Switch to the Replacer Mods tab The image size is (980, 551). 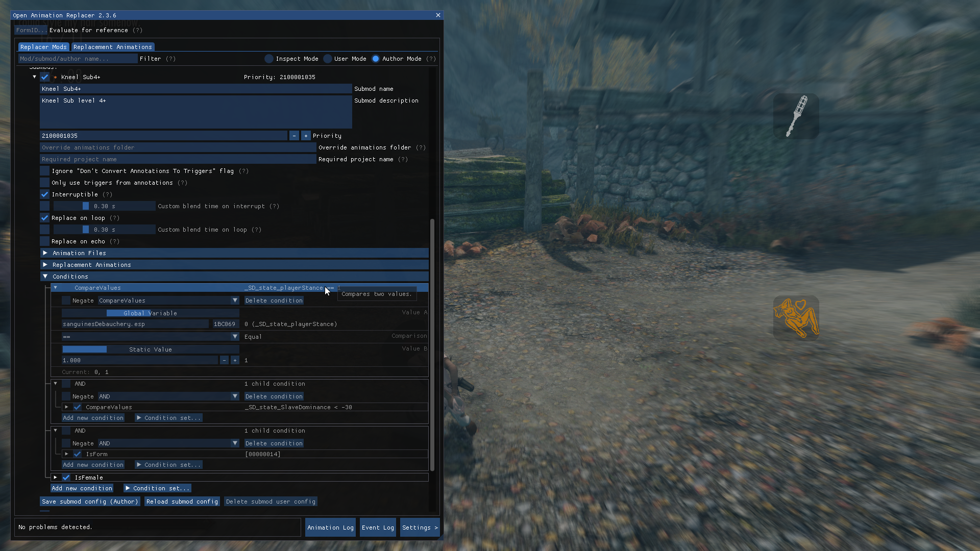[43, 47]
